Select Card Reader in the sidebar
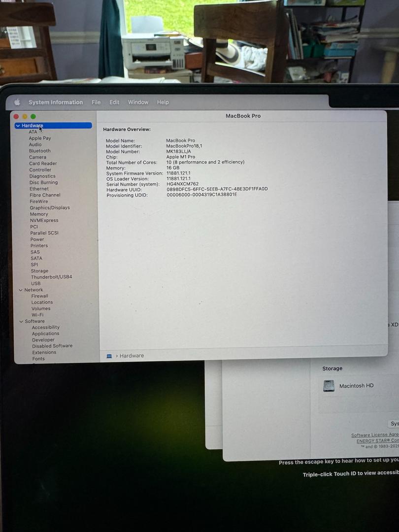Image resolution: width=399 pixels, height=532 pixels. point(43,163)
